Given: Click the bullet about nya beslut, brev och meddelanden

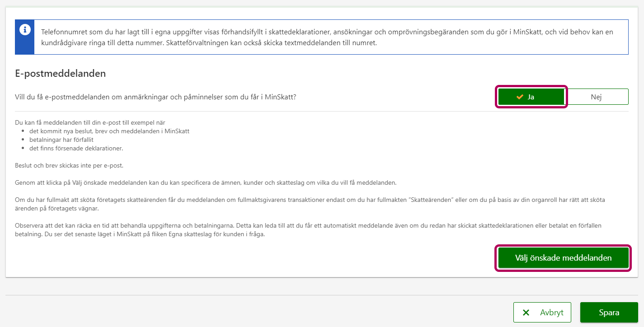Looking at the screenshot, I should (x=109, y=131).
